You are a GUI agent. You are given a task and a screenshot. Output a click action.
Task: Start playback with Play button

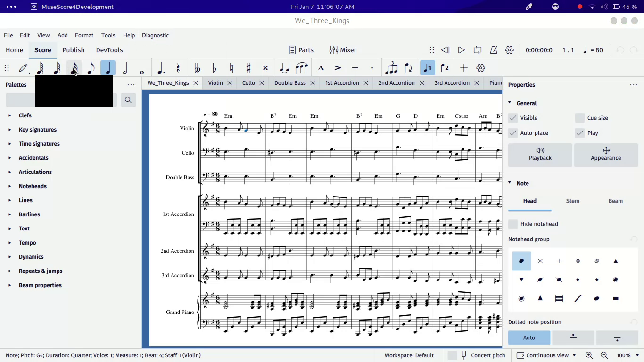(462, 50)
